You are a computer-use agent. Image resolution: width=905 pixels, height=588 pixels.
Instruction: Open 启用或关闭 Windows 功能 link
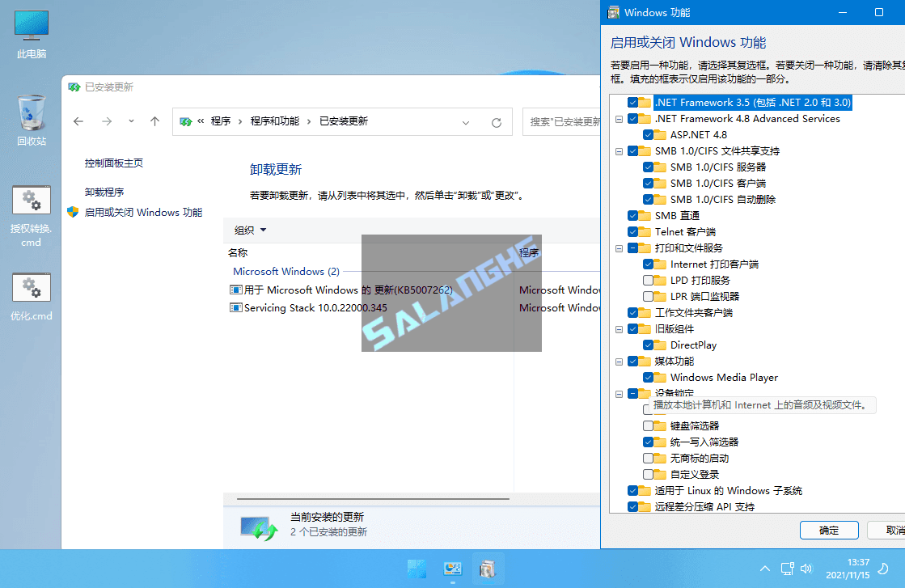(143, 213)
